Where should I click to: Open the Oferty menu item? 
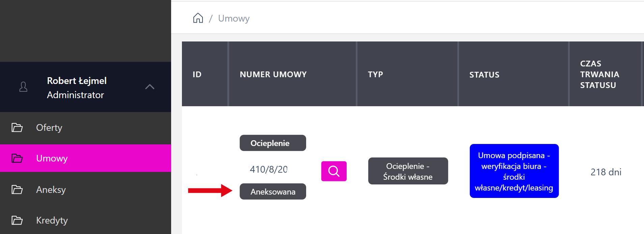click(49, 127)
